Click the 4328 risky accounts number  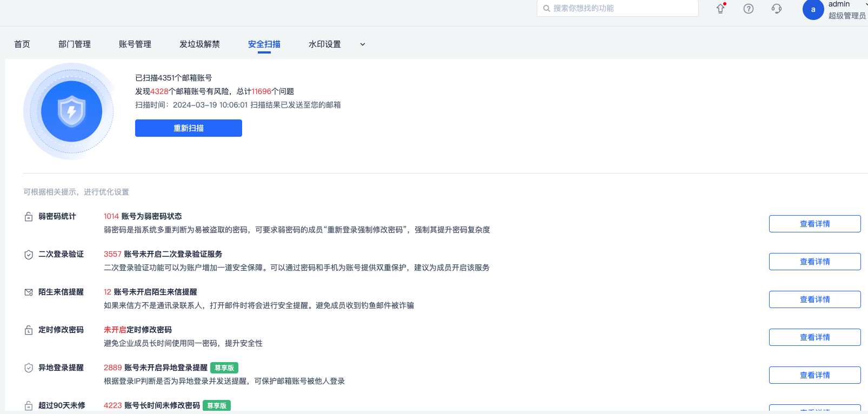coord(159,91)
